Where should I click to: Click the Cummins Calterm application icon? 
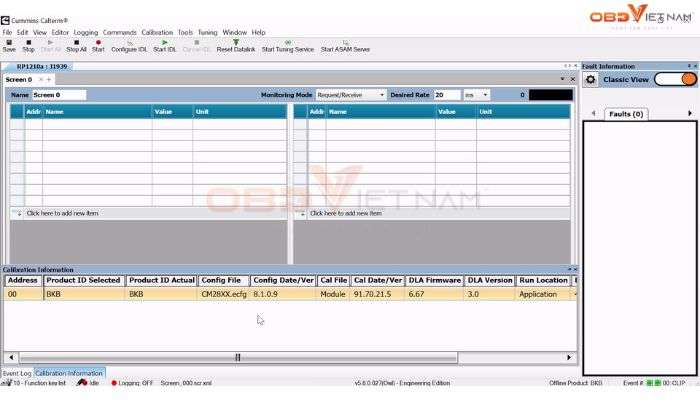5,21
